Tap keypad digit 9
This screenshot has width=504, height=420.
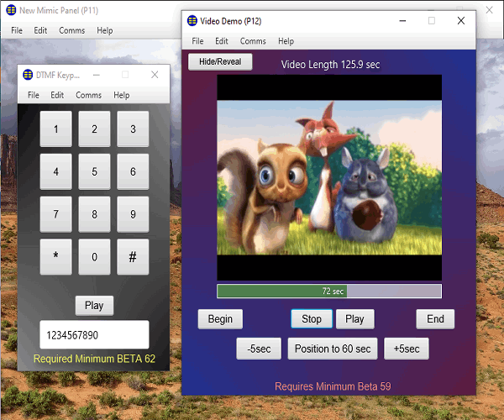tap(133, 214)
